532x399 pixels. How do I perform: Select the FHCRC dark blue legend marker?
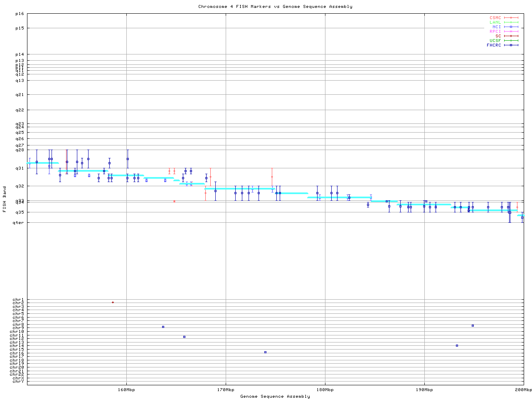(x=511, y=45)
